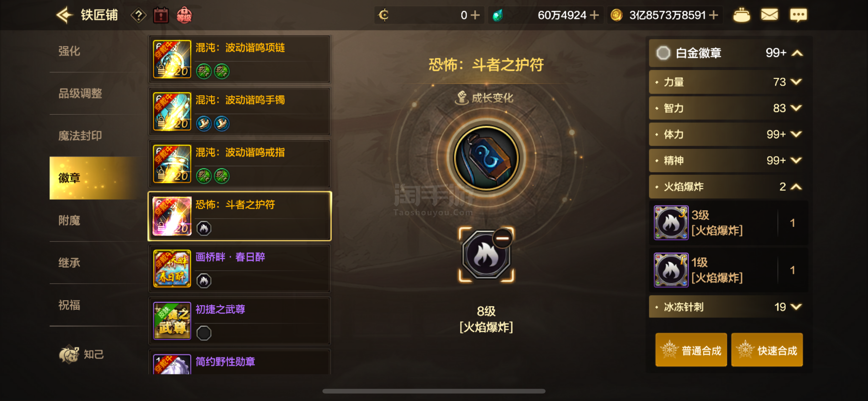
Task: Select 混沌：波动谐鸣项链 in equipment list
Action: (240, 59)
